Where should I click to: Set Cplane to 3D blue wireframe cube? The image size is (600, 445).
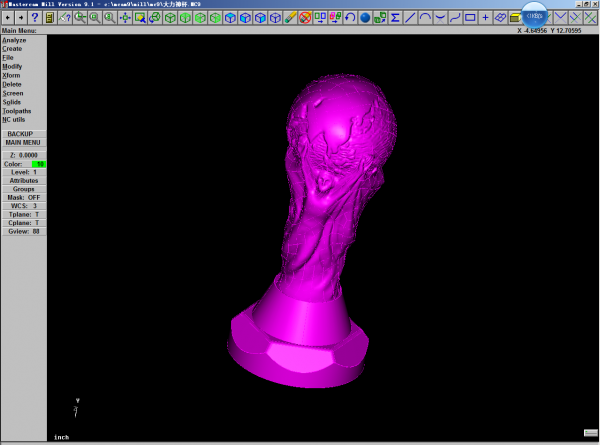[x=276, y=18]
